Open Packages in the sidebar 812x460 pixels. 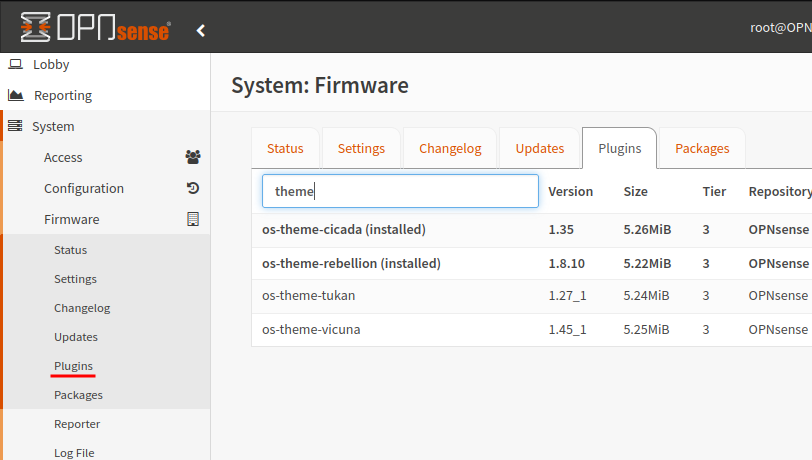point(78,395)
